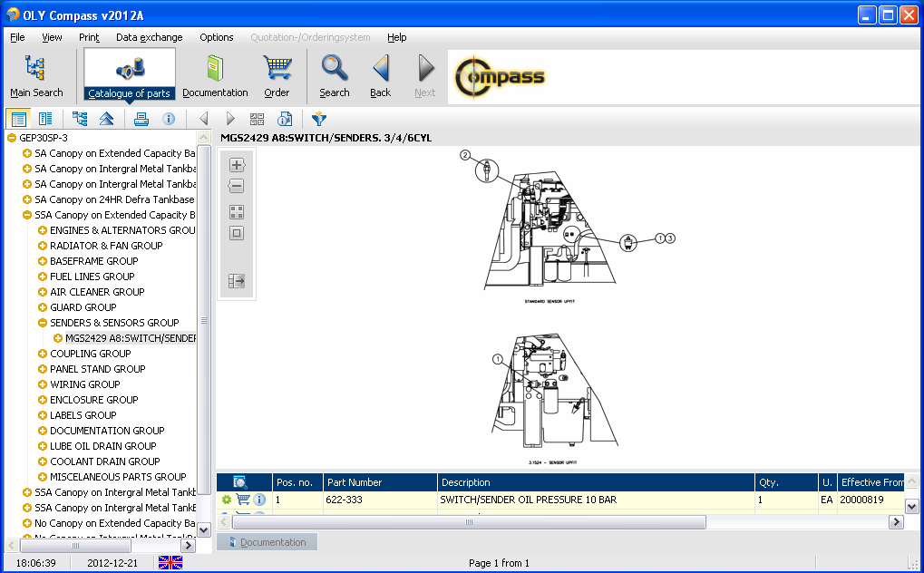This screenshot has height=573, width=924.
Task: Show the tree structure icon
Action: [x=80, y=119]
